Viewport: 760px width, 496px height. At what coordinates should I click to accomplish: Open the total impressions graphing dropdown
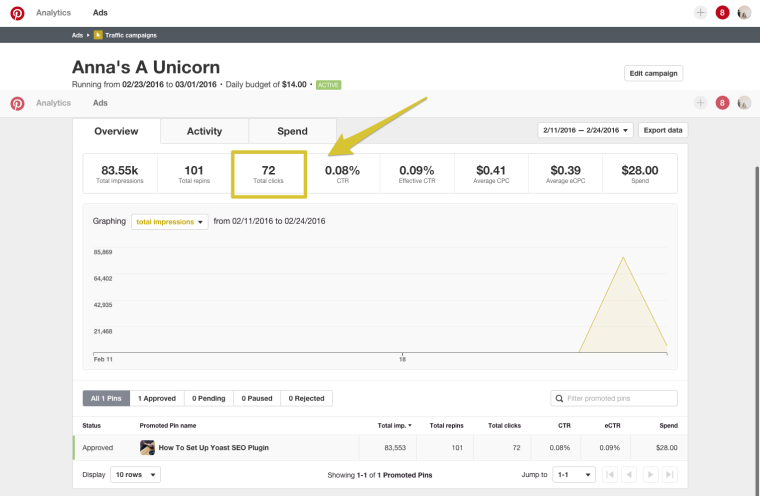[170, 222]
